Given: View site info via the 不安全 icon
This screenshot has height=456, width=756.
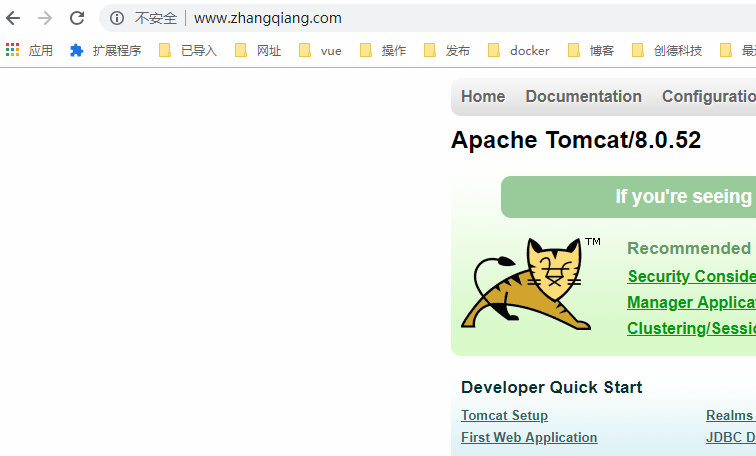Looking at the screenshot, I should pyautogui.click(x=117, y=18).
